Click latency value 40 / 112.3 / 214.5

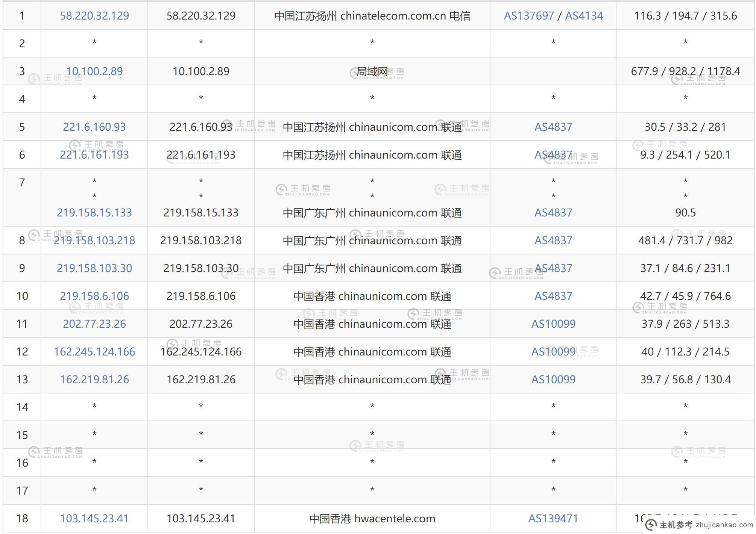[685, 352]
